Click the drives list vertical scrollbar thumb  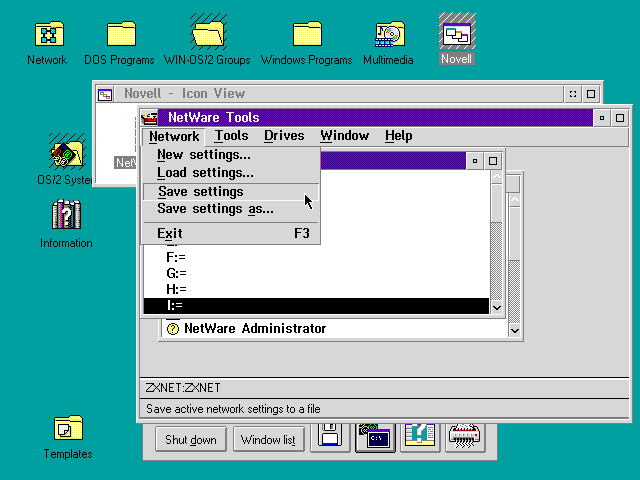point(497,203)
